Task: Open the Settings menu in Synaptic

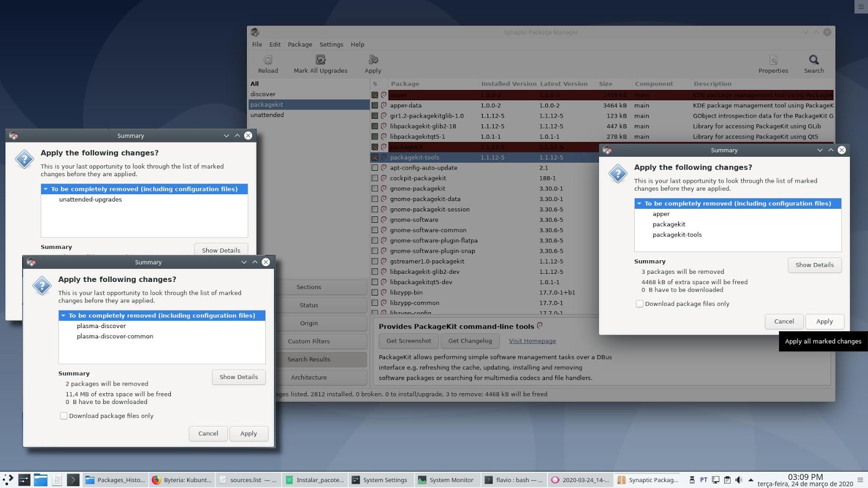Action: [x=331, y=44]
